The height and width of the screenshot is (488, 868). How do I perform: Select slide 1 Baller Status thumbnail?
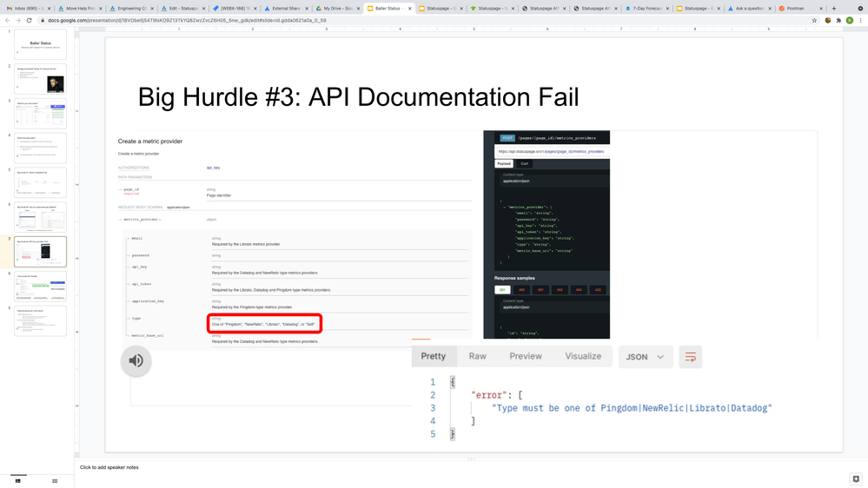click(41, 44)
